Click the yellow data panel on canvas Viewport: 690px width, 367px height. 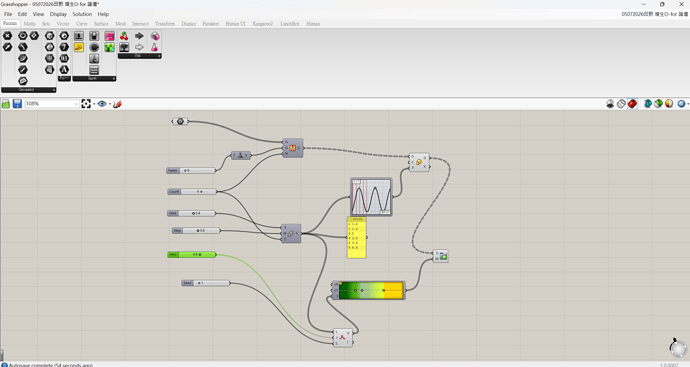click(357, 238)
